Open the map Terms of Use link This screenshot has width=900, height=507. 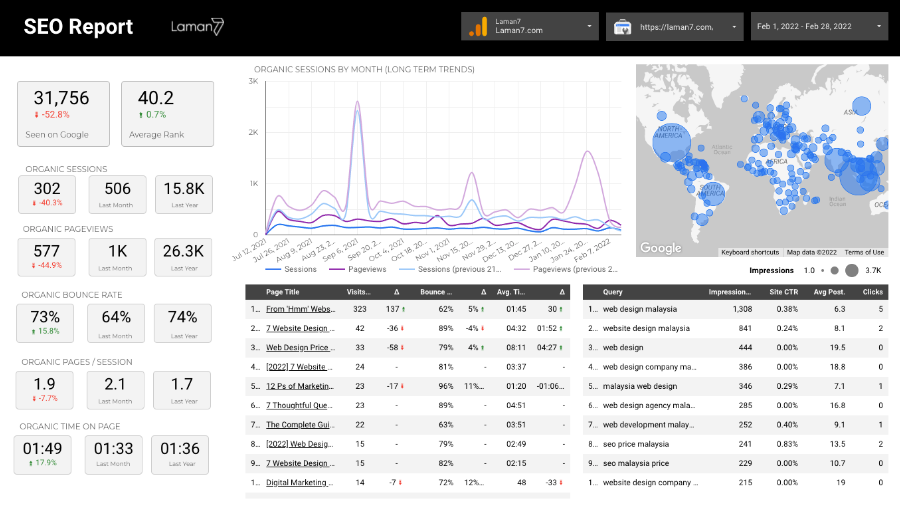click(x=864, y=252)
